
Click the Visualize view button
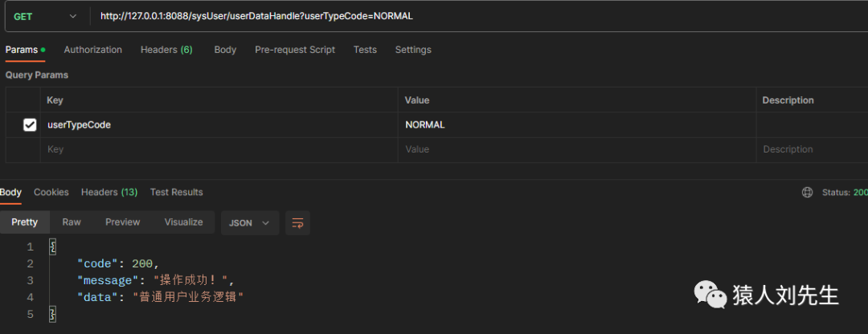(183, 222)
